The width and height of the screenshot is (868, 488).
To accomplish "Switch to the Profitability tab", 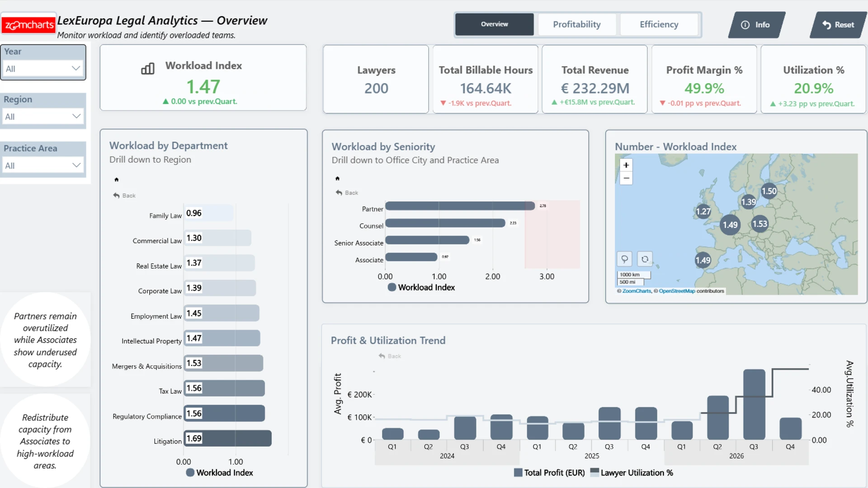I will pyautogui.click(x=577, y=24).
